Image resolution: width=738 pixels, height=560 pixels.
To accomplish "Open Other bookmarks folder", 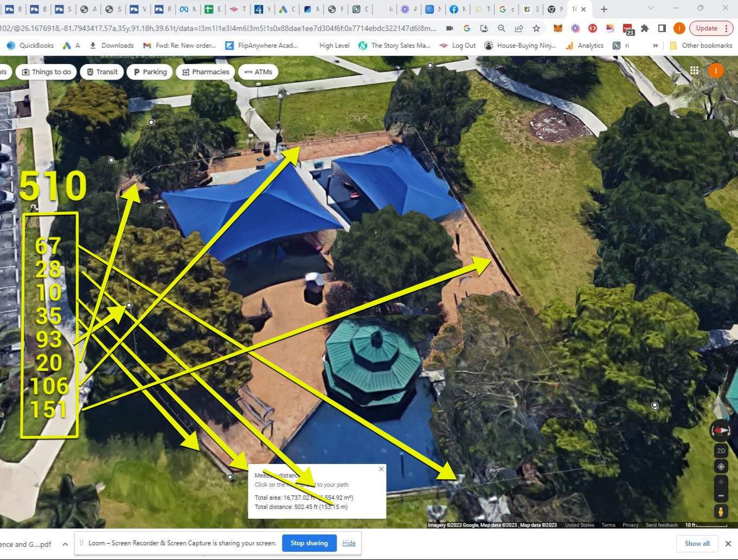I will [x=701, y=46].
